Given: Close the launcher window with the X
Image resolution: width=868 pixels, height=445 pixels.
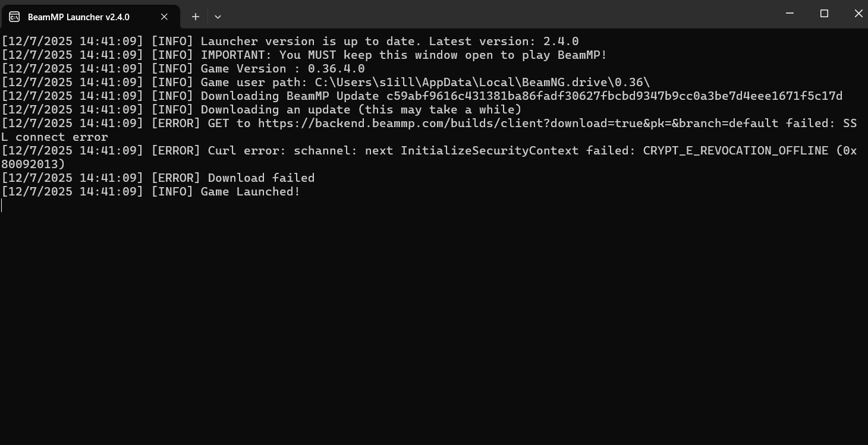Looking at the screenshot, I should coord(858,13).
